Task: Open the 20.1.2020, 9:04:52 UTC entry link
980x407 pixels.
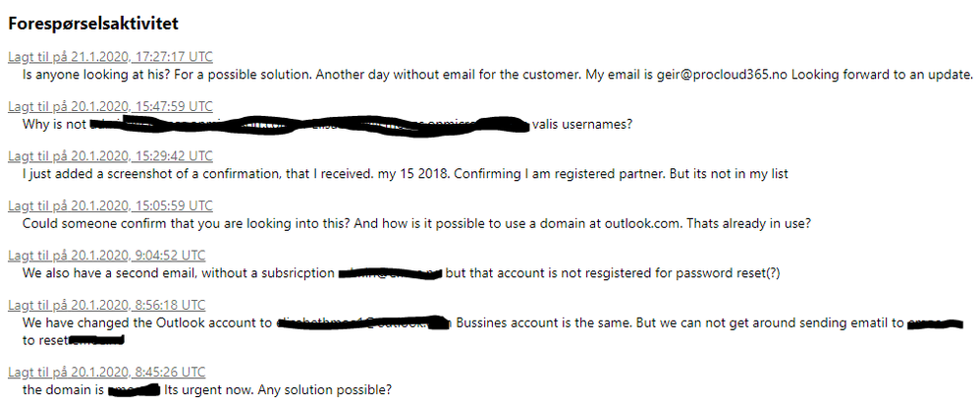Action: [106, 256]
